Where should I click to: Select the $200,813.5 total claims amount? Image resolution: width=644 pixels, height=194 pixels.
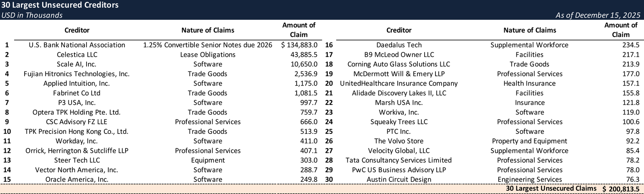(621, 189)
